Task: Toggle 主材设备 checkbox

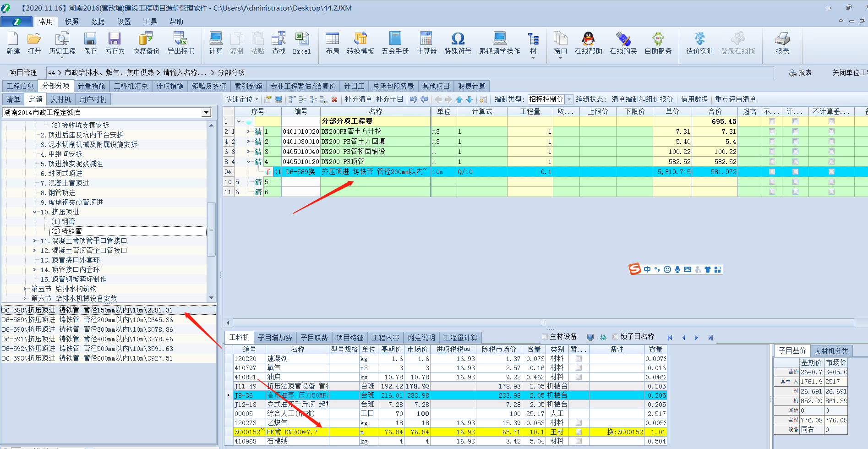Action: coord(545,337)
